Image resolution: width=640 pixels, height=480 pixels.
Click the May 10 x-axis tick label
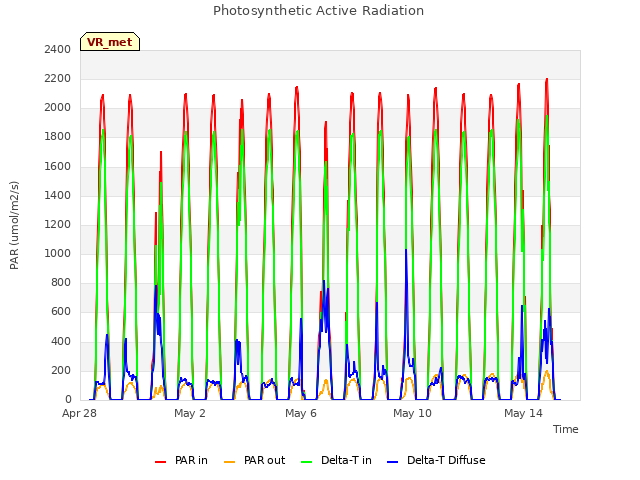click(412, 413)
